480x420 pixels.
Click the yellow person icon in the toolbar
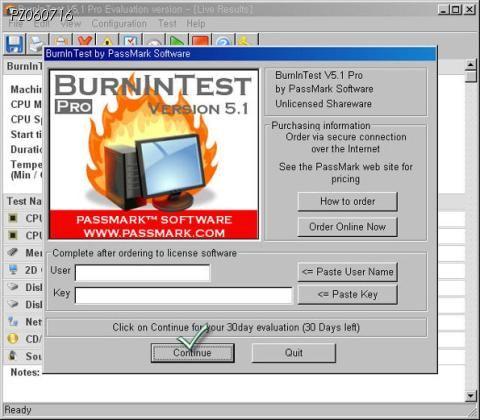pyautogui.click(x=247, y=40)
